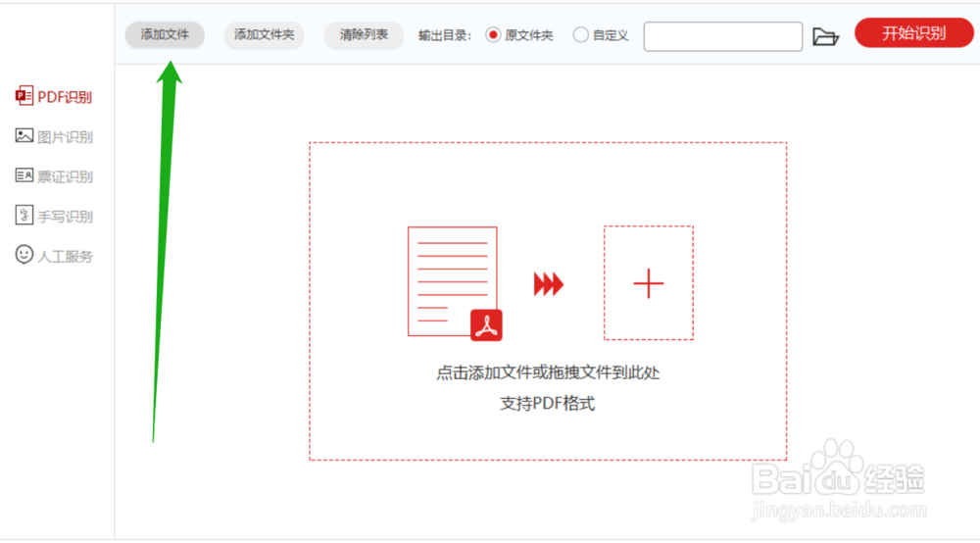980x543 pixels.
Task: Click the 清除列表 button
Action: [x=364, y=34]
